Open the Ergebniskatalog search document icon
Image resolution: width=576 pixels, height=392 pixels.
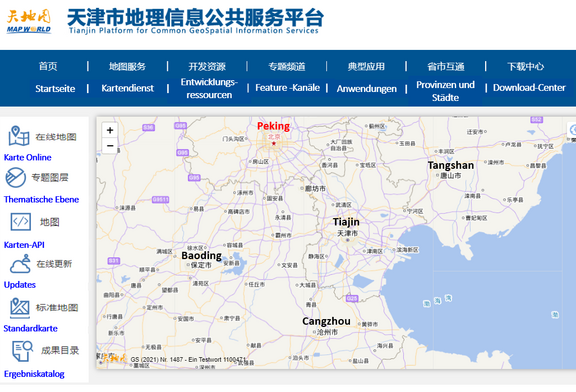point(22,351)
